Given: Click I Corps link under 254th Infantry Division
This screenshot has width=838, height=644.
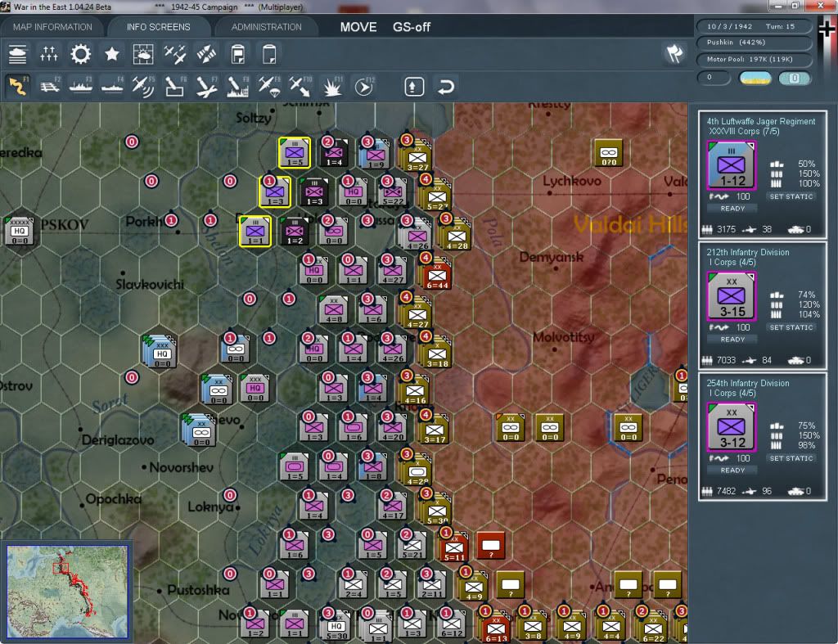Looking at the screenshot, I should [x=732, y=394].
